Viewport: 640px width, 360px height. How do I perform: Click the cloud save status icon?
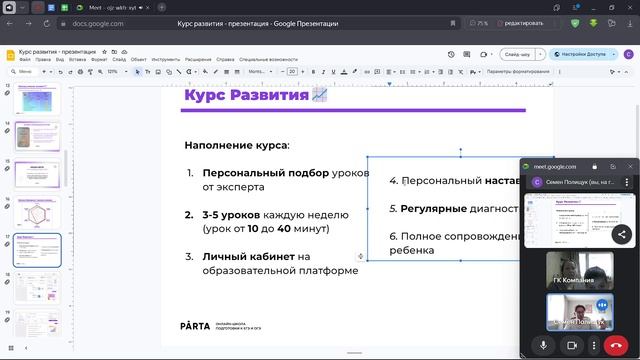click(124, 52)
